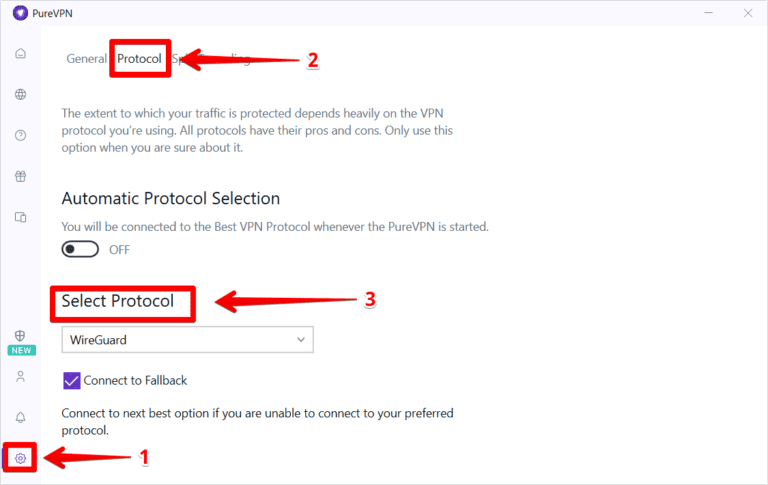Close the PureVPN window
This screenshot has height=485, width=768.
(747, 13)
